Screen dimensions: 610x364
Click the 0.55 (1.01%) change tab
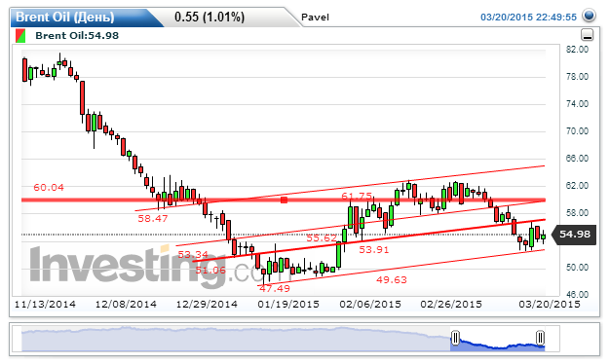click(x=210, y=18)
